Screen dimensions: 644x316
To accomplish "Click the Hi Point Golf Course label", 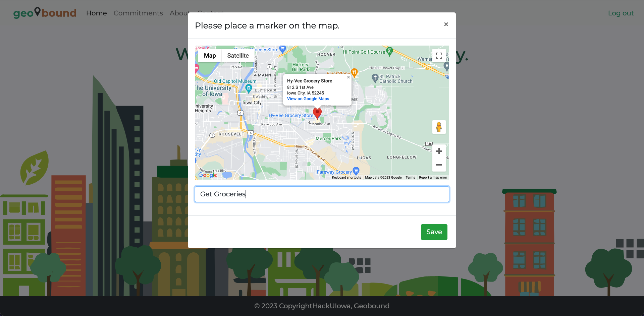I will pos(364,52).
